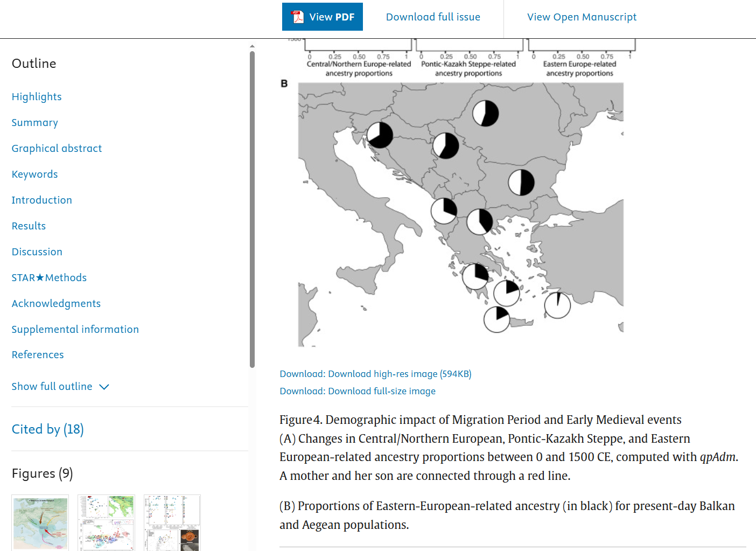The image size is (756, 551).
Task: Expand outline using the chevron arrow
Action: click(104, 387)
